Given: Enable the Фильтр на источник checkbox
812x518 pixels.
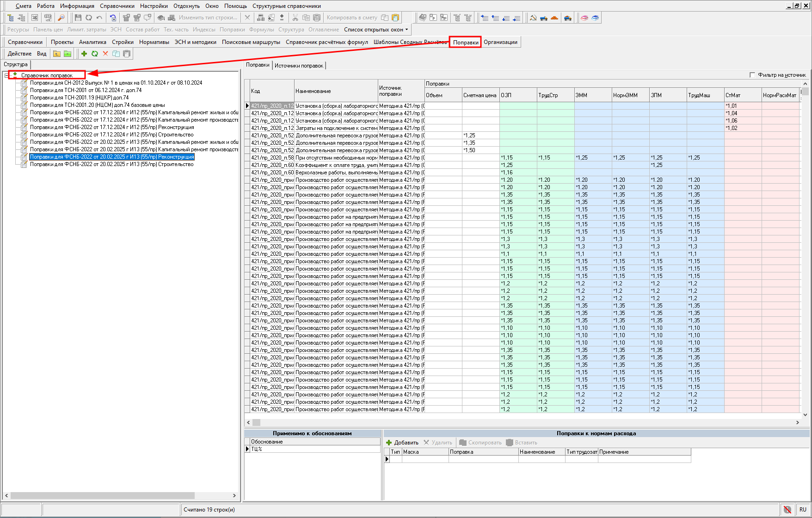Looking at the screenshot, I should click(752, 75).
